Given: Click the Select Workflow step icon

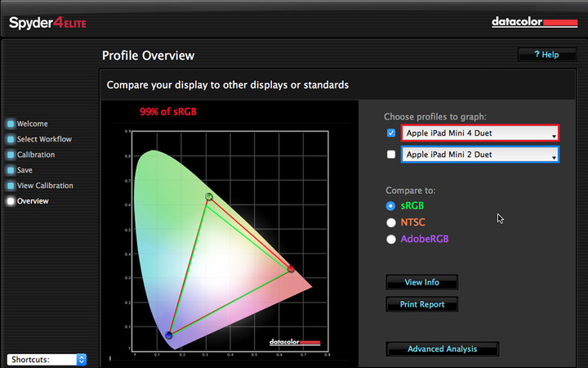Looking at the screenshot, I should coord(11,140).
